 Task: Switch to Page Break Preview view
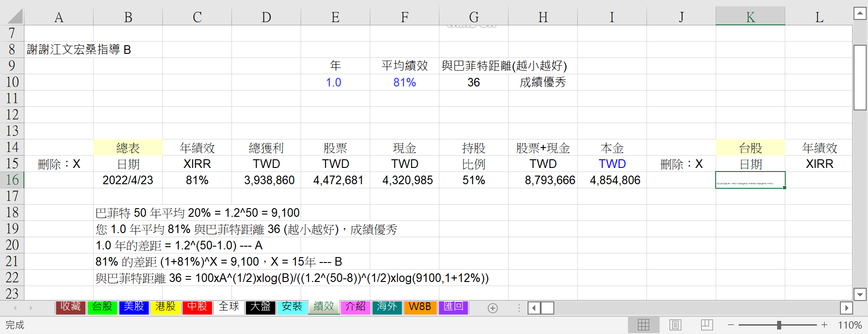pos(707,325)
